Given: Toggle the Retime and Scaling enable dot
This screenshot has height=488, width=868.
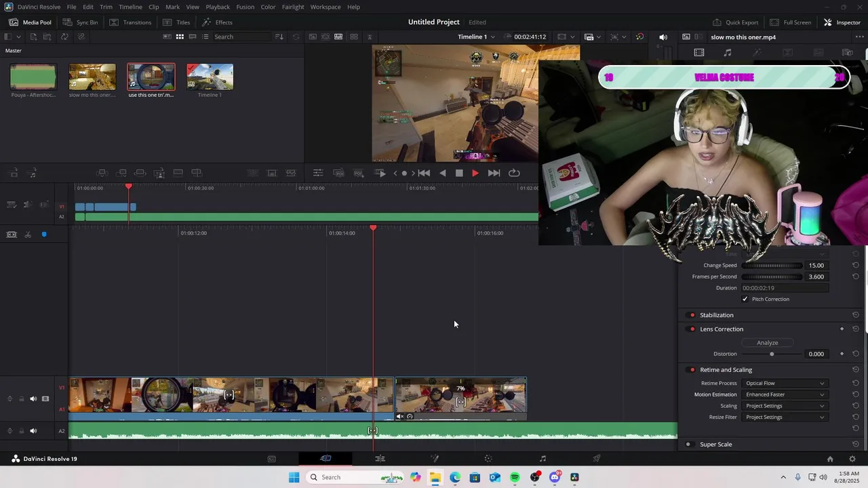Looking at the screenshot, I should (x=692, y=370).
